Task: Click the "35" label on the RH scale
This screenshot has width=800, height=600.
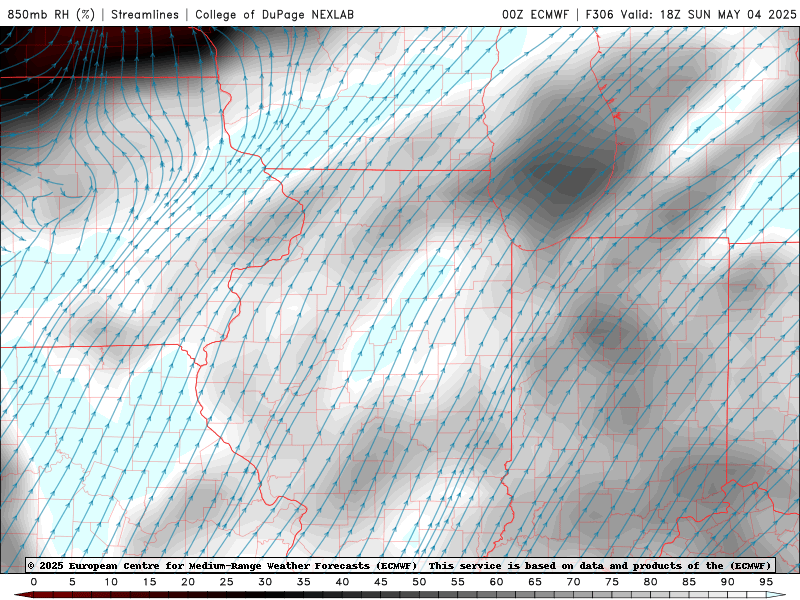Action: click(304, 582)
